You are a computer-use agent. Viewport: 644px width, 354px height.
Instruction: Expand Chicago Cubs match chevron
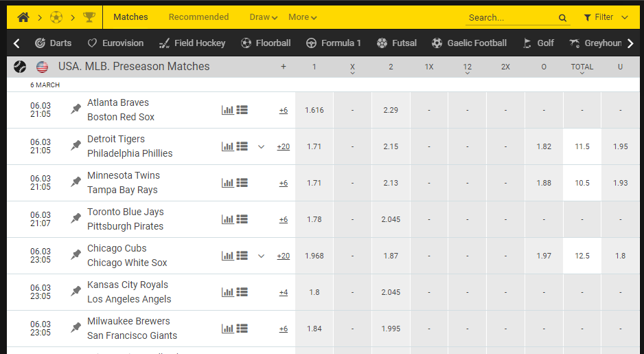261,256
